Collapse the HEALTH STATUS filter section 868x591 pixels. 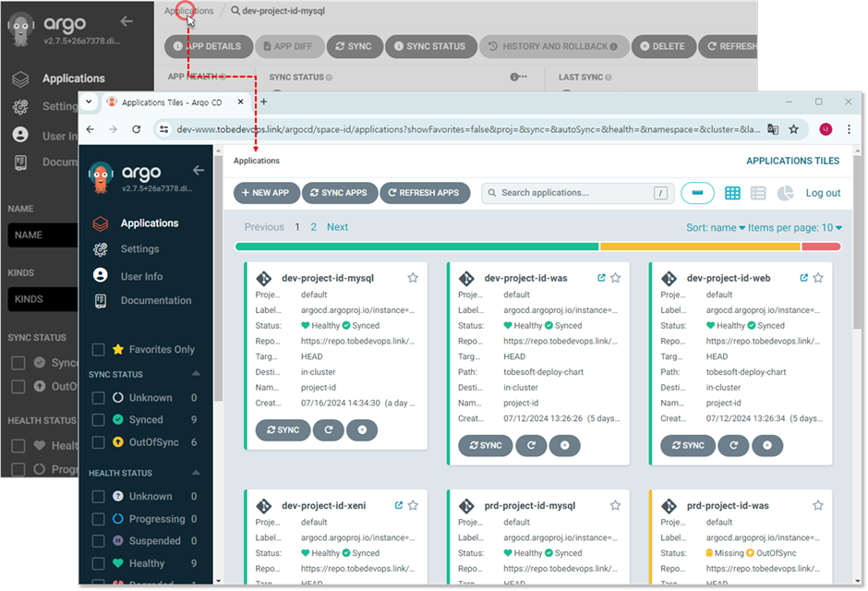[x=196, y=473]
